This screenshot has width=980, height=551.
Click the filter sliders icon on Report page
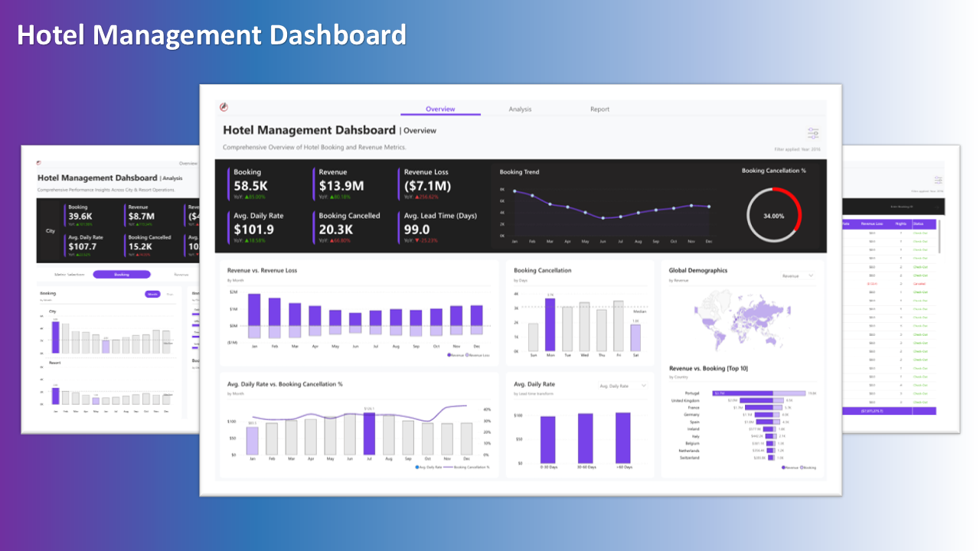(x=938, y=180)
